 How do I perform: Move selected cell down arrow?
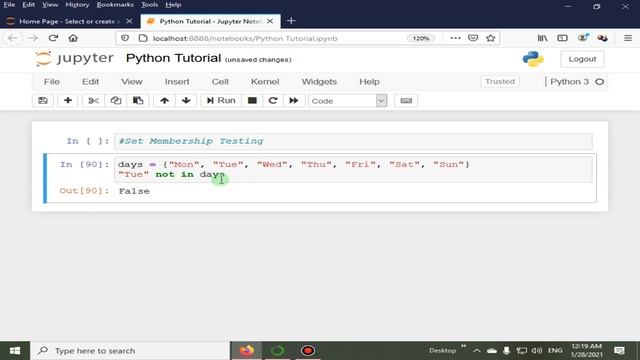click(186, 100)
